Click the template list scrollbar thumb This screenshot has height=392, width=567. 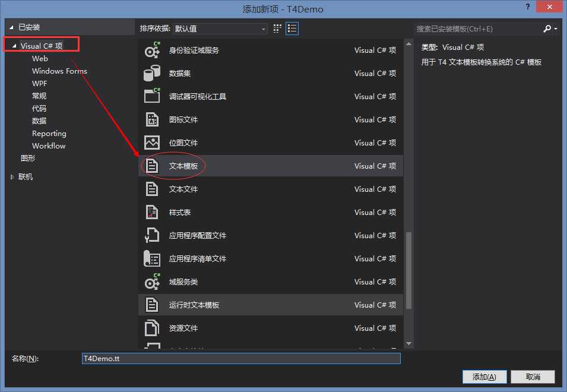click(408, 270)
